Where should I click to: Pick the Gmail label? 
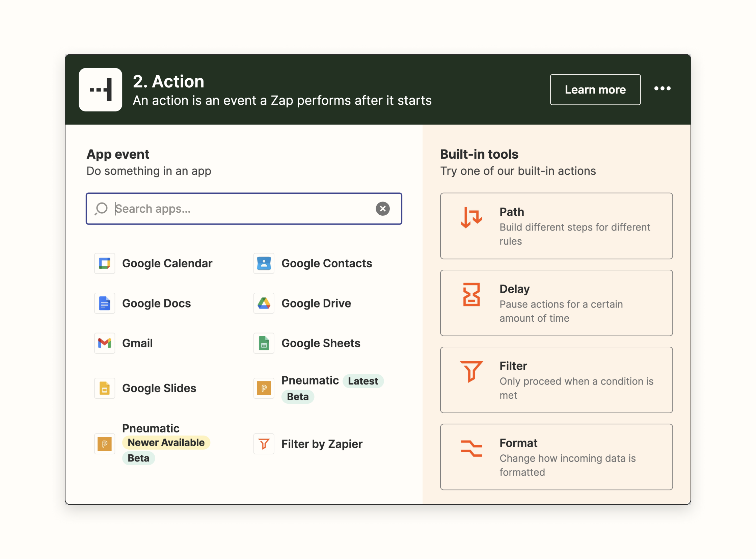[137, 343]
